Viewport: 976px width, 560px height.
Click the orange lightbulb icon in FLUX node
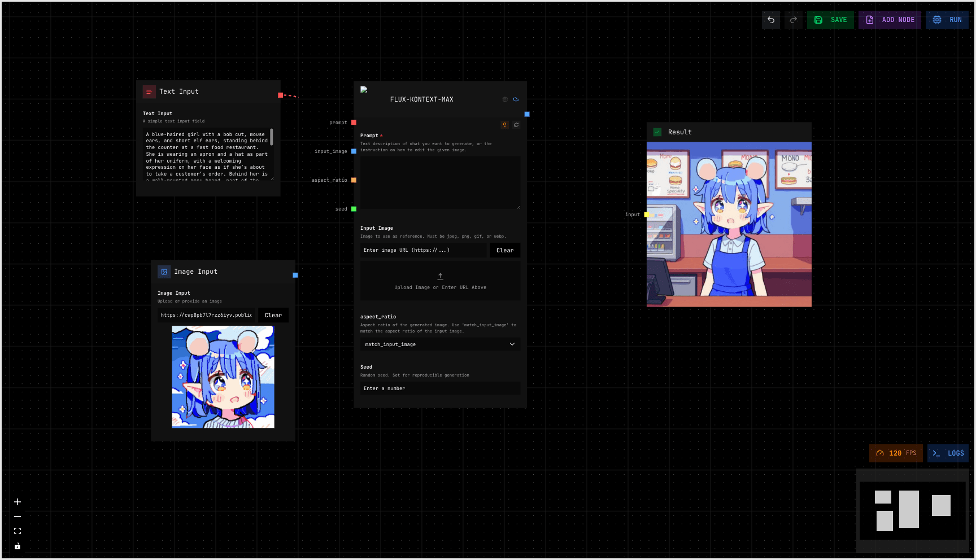point(505,125)
